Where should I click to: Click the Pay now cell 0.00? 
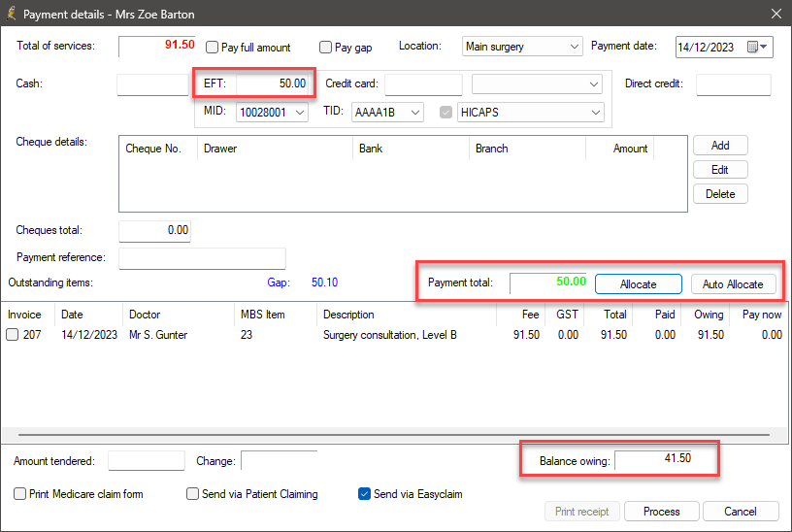click(x=772, y=335)
